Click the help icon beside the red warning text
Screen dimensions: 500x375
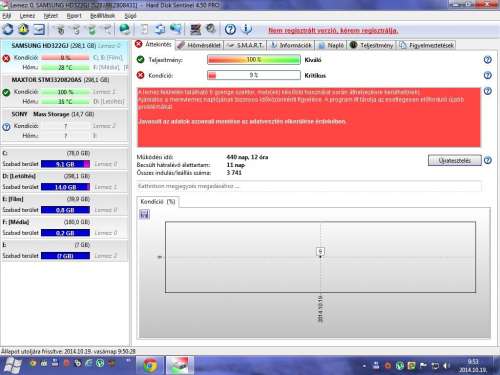pyautogui.click(x=487, y=91)
